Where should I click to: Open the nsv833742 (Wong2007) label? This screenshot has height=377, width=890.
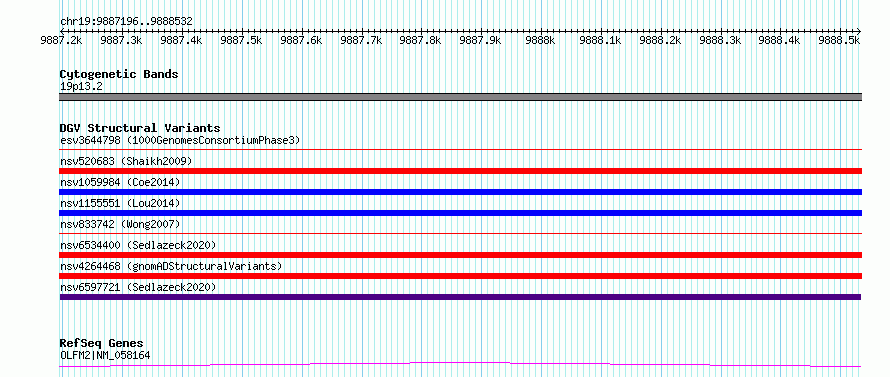120,224
